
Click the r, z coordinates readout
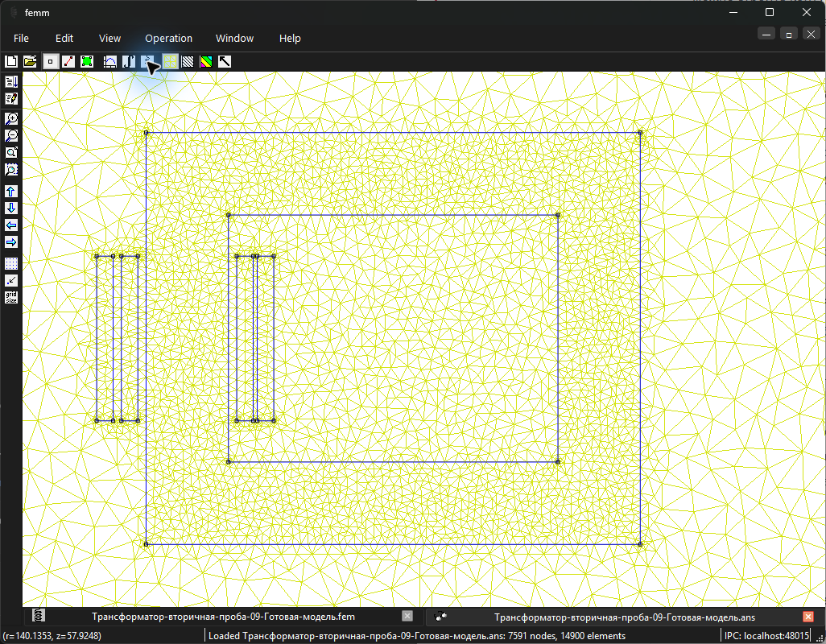tap(52, 636)
